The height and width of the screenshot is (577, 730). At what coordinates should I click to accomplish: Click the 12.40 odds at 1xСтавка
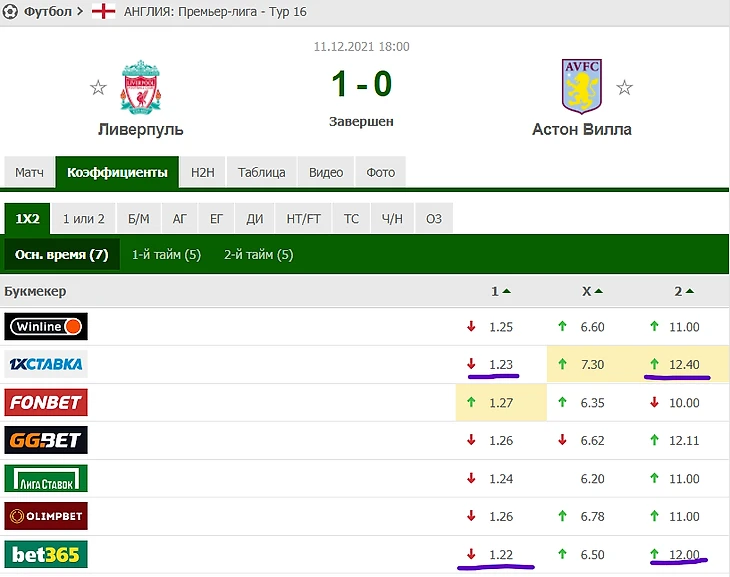[x=684, y=364]
